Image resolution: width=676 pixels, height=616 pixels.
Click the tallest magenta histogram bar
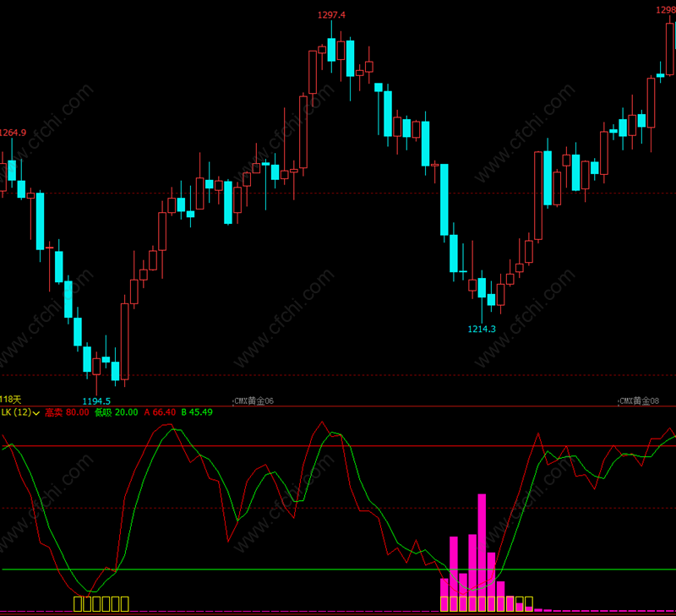(x=482, y=553)
